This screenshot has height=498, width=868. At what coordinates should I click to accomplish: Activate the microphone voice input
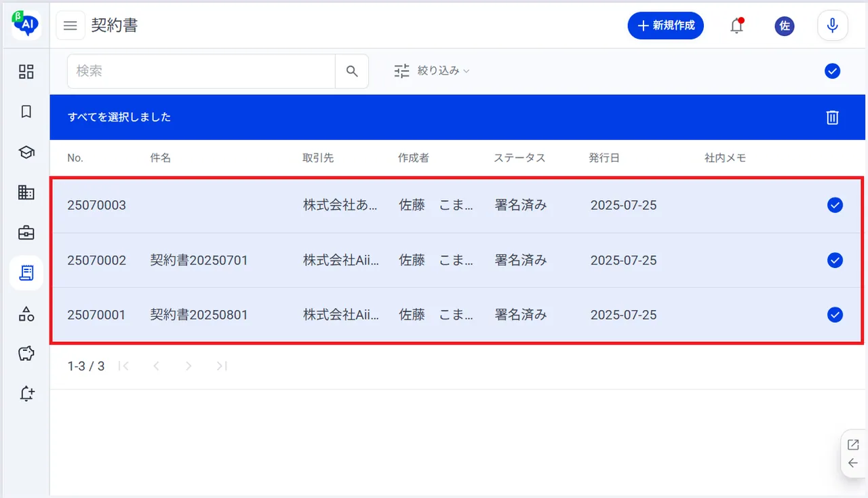[x=833, y=26]
